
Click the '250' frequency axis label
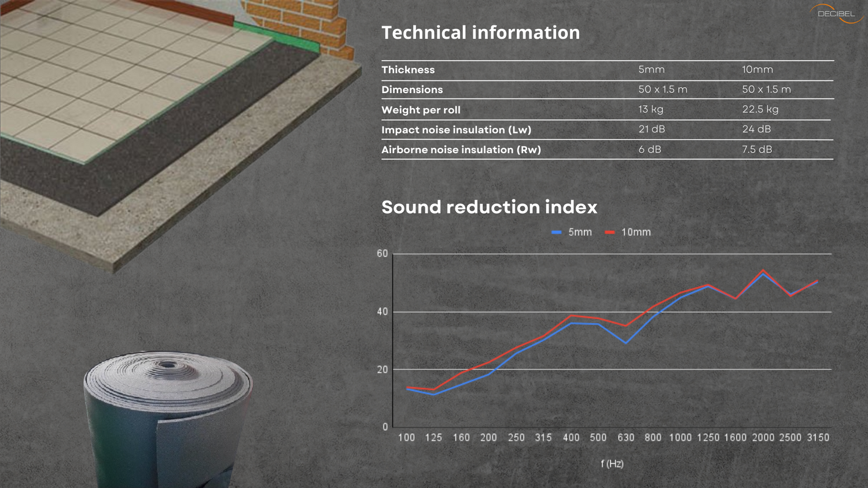(516, 438)
